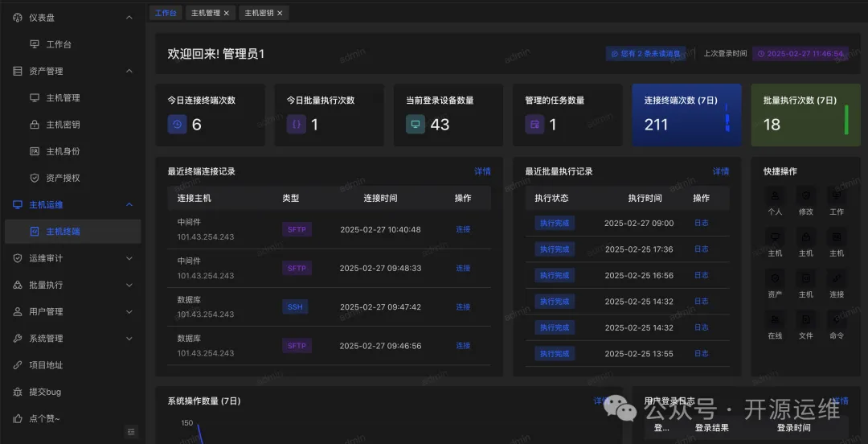Viewport: 868px width, 444px height.
Task: Open 主机身份 in the sidebar
Action: pos(63,151)
